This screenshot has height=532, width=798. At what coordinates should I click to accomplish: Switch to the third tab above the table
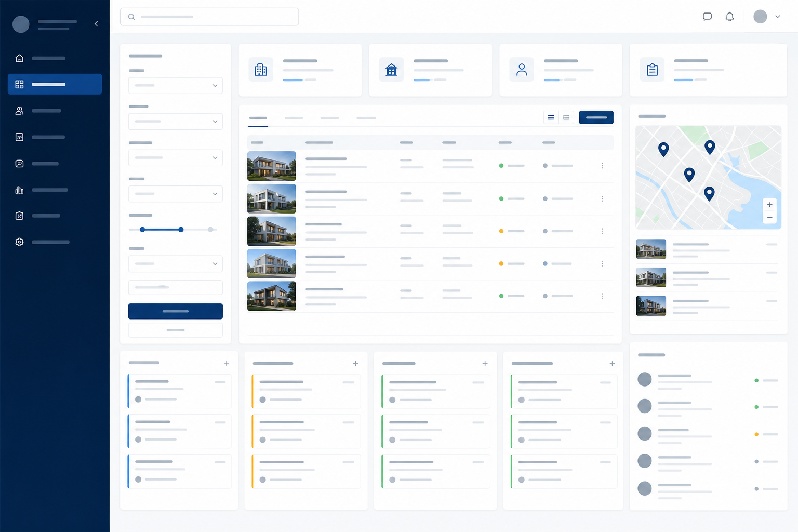click(329, 118)
